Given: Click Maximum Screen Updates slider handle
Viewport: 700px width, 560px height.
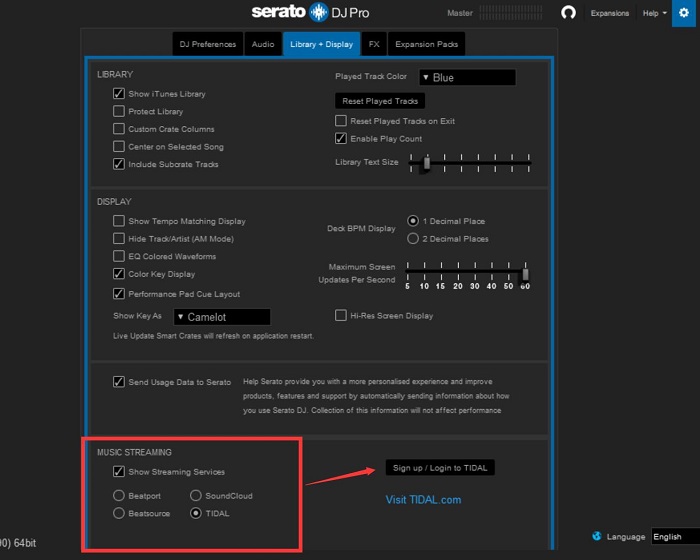Looking at the screenshot, I should tap(525, 273).
